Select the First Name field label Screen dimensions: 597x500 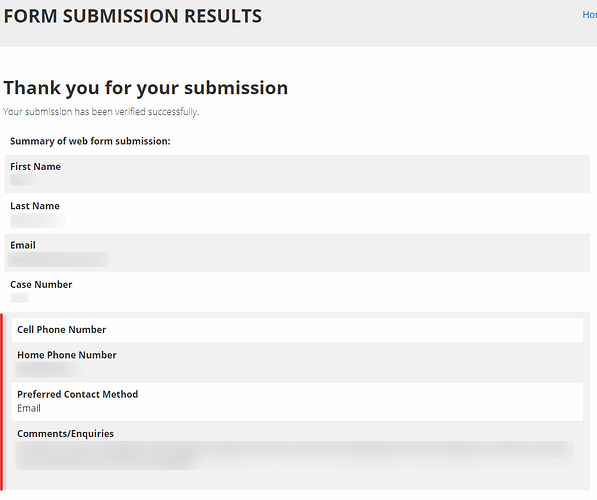(35, 166)
